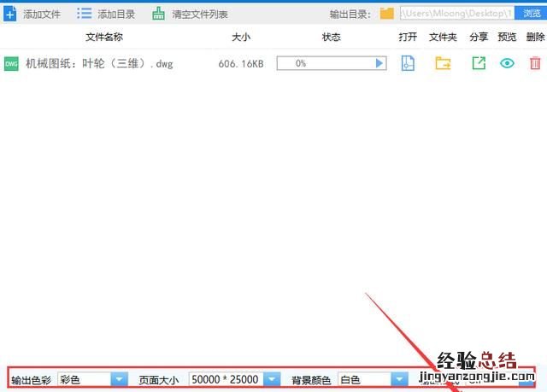Open containing folder with yellow folder icon
Screen dimensions: 547x392
pos(443,63)
